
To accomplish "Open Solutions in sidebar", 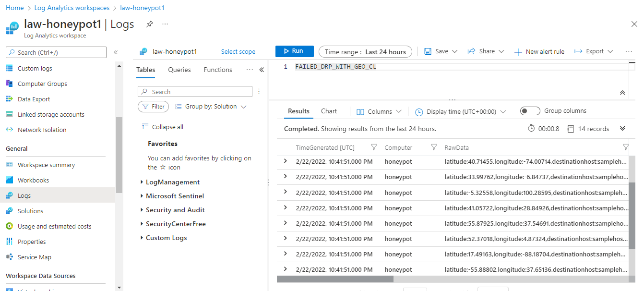I will 30,211.
